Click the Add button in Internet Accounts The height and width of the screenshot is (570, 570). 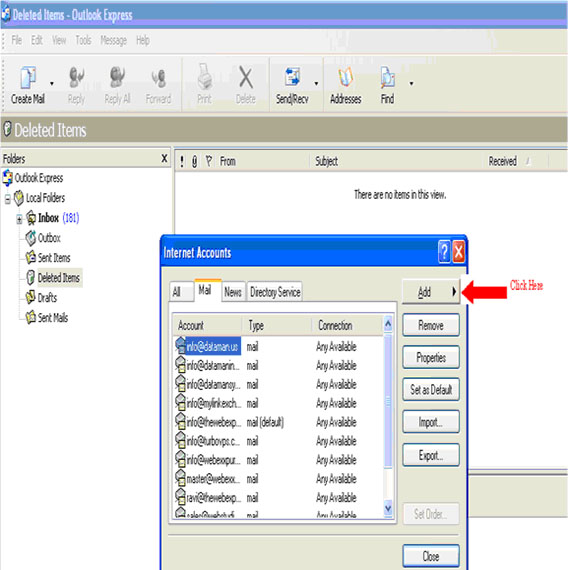[430, 292]
